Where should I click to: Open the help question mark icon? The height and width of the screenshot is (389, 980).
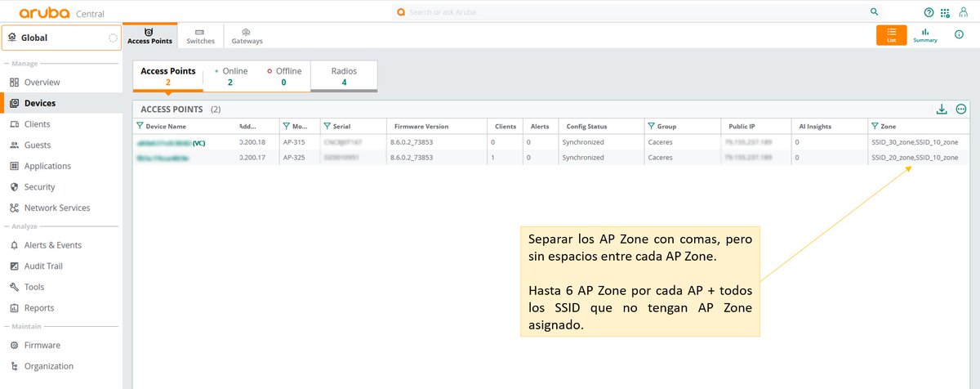[x=929, y=12]
